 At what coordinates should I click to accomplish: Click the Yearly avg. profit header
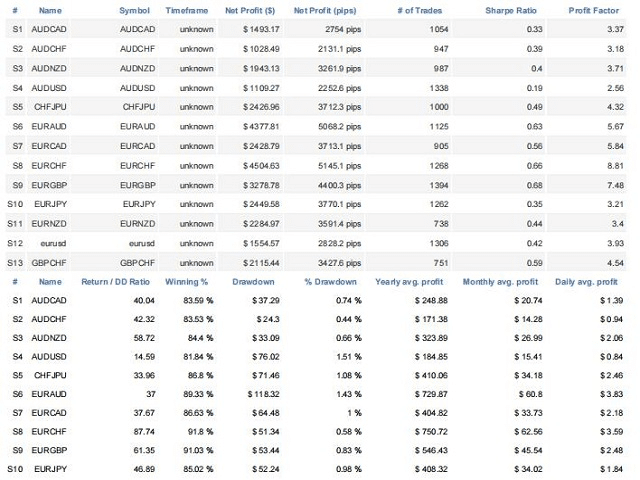[407, 282]
